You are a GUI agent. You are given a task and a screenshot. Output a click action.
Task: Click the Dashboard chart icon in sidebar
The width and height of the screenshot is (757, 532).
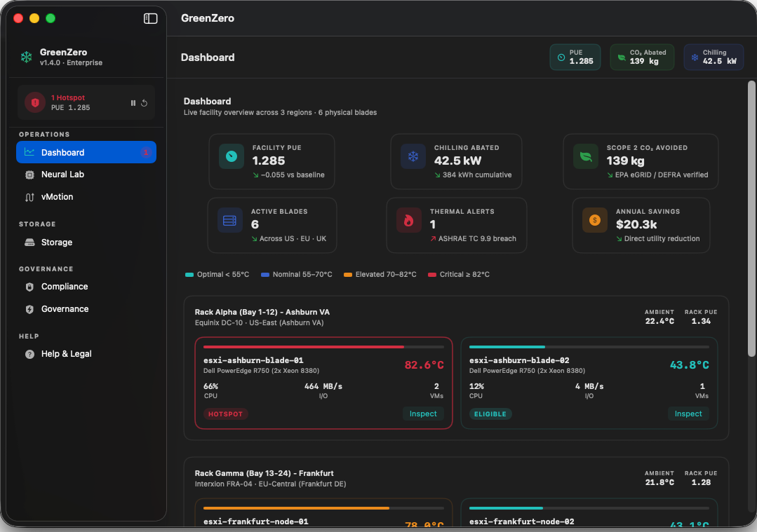tap(29, 152)
